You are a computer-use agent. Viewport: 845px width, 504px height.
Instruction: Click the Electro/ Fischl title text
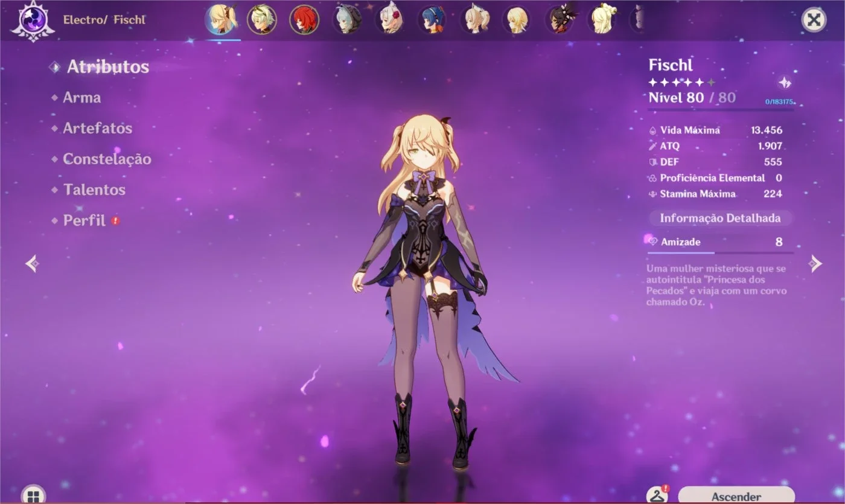pos(104,19)
